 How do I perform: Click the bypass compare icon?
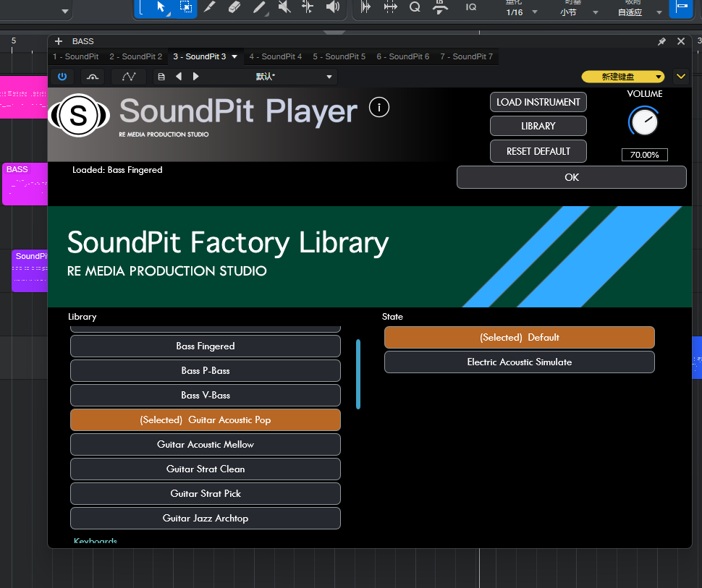pyautogui.click(x=93, y=77)
